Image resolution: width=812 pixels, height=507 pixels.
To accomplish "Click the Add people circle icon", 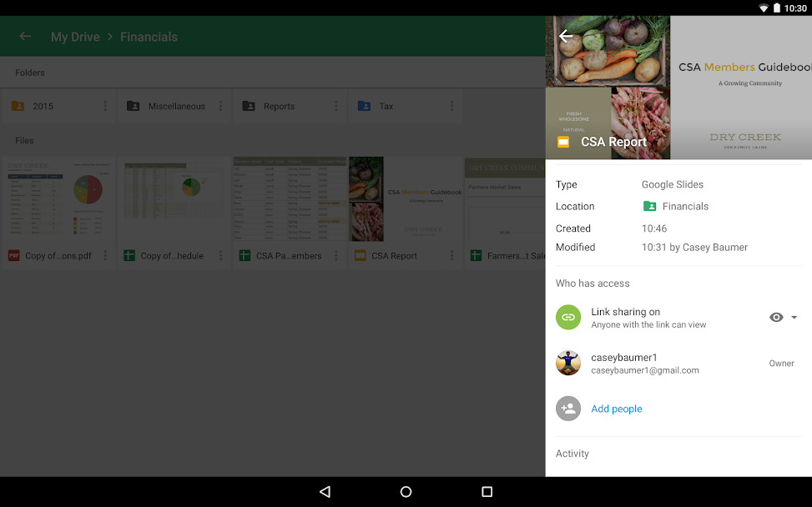I will pos(568,409).
